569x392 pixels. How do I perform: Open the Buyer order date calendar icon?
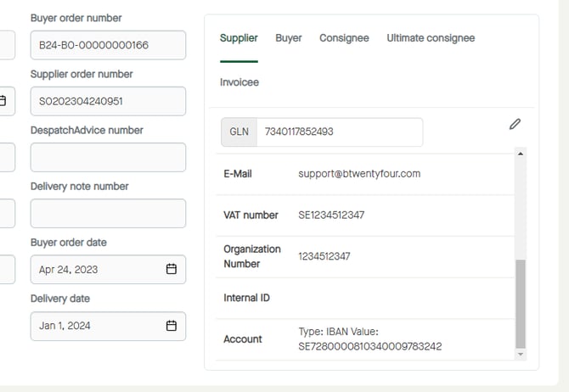(172, 269)
